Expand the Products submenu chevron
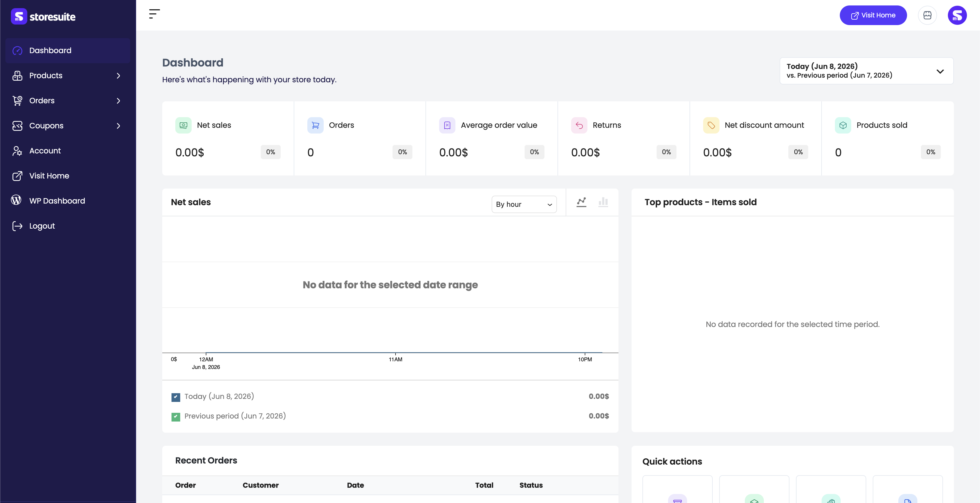 [118, 76]
